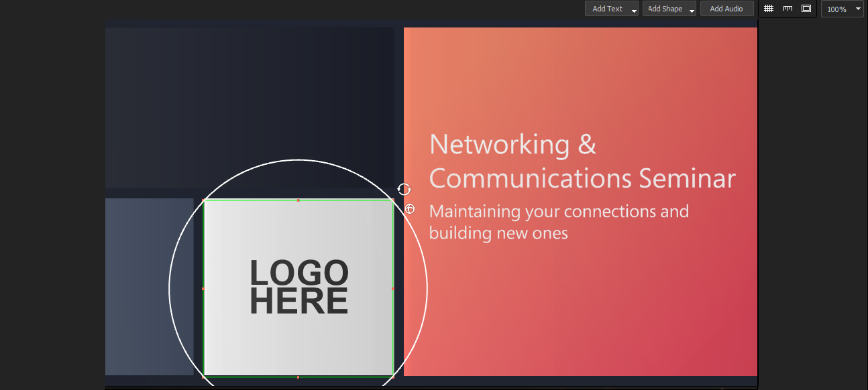
Task: Toggle the rulers icon
Action: (x=788, y=9)
